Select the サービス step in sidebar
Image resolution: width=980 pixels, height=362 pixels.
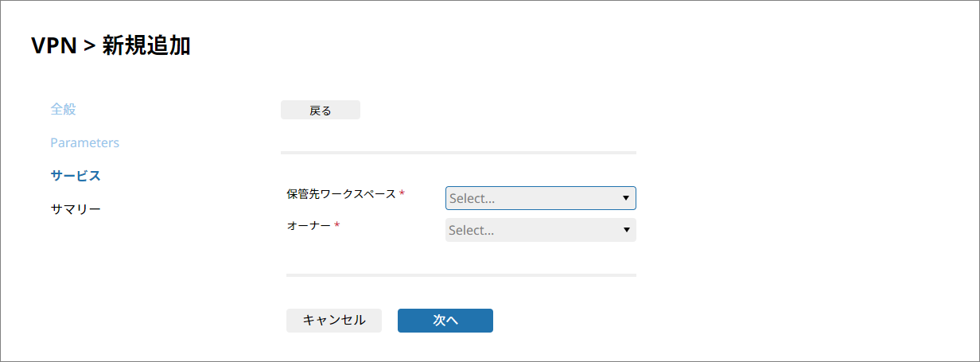pyautogui.click(x=76, y=176)
